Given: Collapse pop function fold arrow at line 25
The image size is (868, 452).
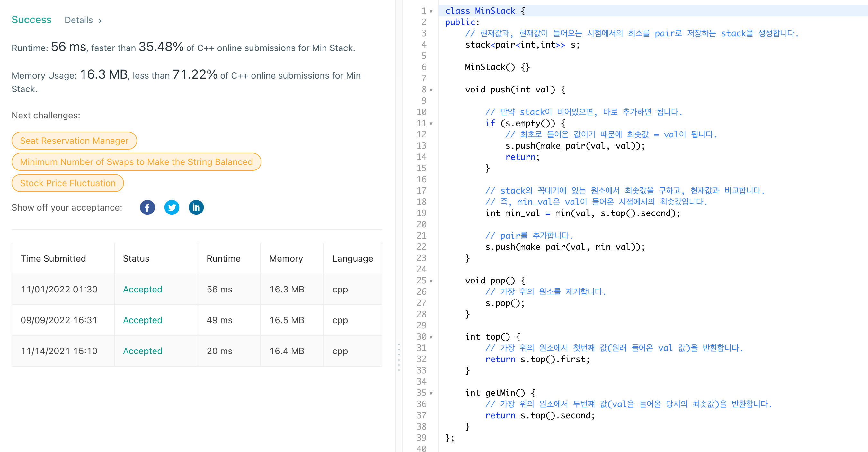Looking at the screenshot, I should click(x=431, y=281).
